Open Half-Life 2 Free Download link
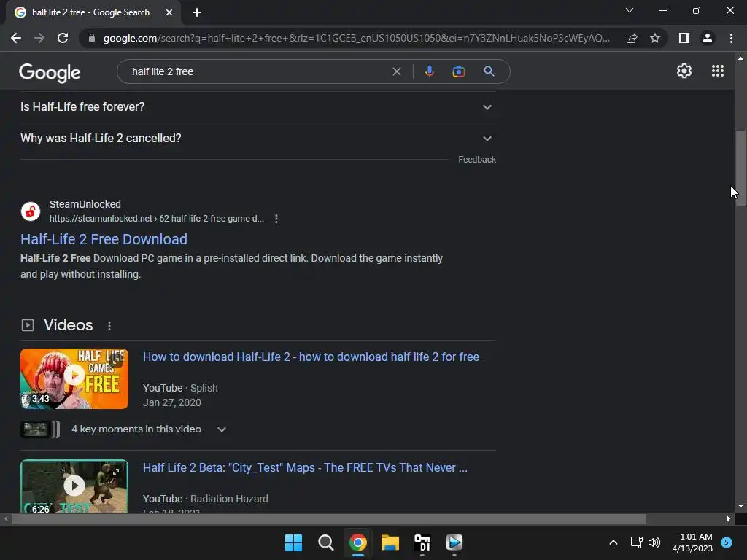This screenshot has width=747, height=560. pyautogui.click(x=104, y=239)
